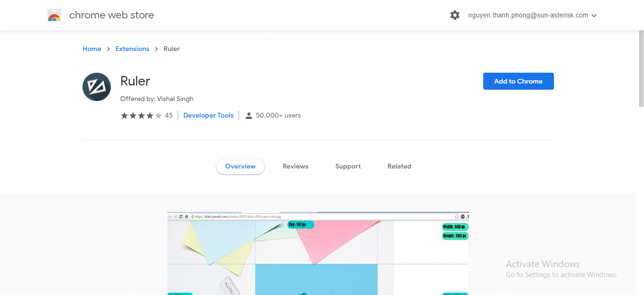Click the '50,000+ users' text

278,116
